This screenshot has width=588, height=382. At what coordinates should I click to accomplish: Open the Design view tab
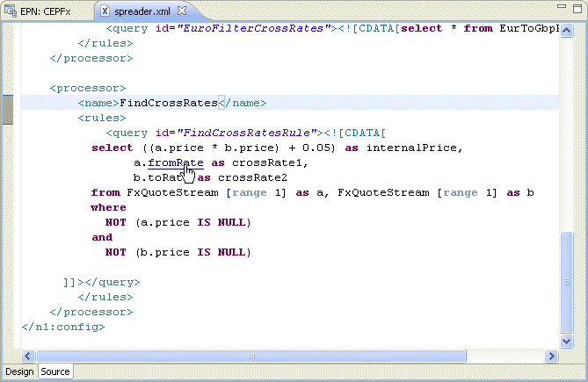pos(19,371)
